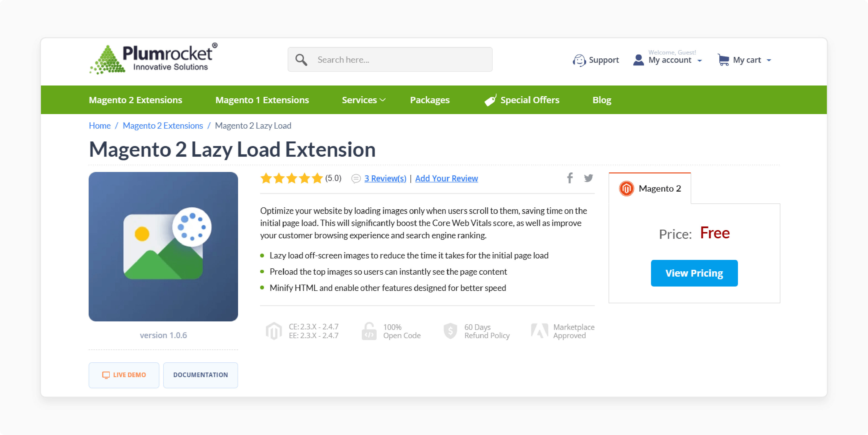868x435 pixels.
Task: Go to Home breadcrumb link
Action: (100, 126)
